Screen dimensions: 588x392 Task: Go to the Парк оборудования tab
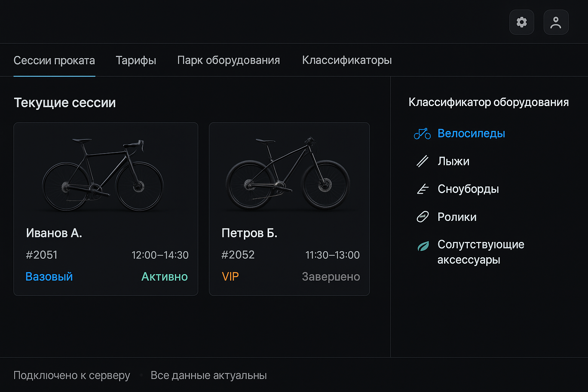(x=229, y=60)
